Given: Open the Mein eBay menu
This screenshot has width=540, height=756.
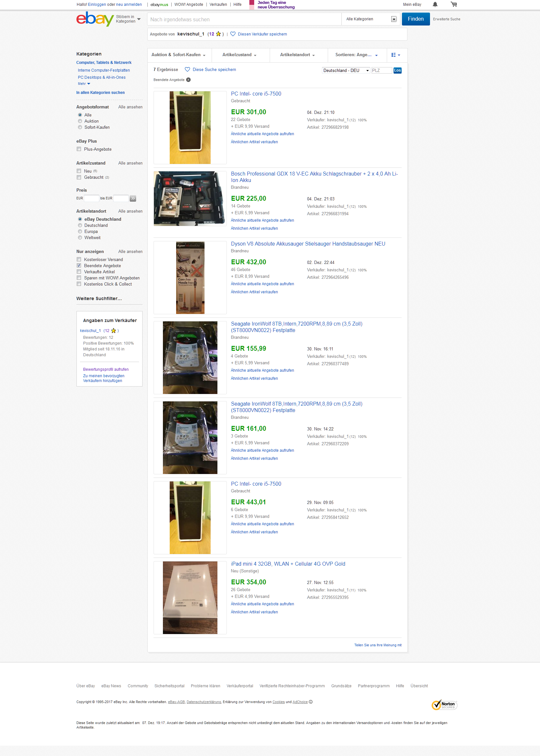Looking at the screenshot, I should click(x=412, y=5).
